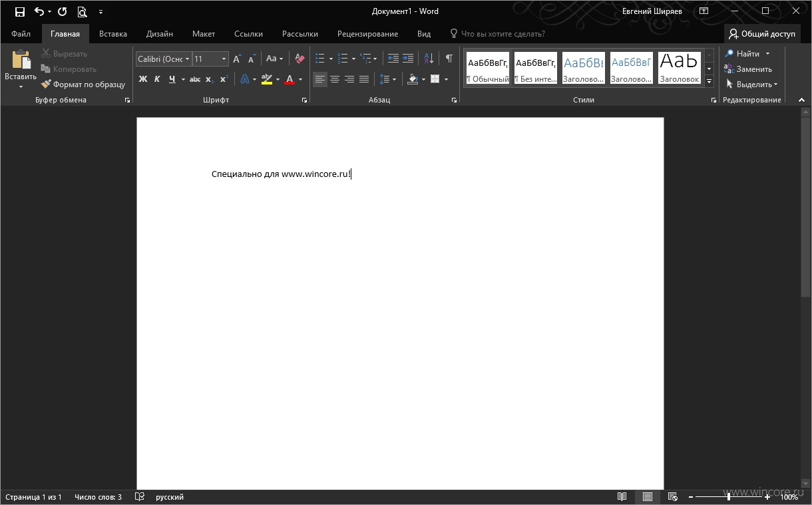Save the document using the floppy disk icon
The height and width of the screenshot is (505, 812).
tap(19, 11)
